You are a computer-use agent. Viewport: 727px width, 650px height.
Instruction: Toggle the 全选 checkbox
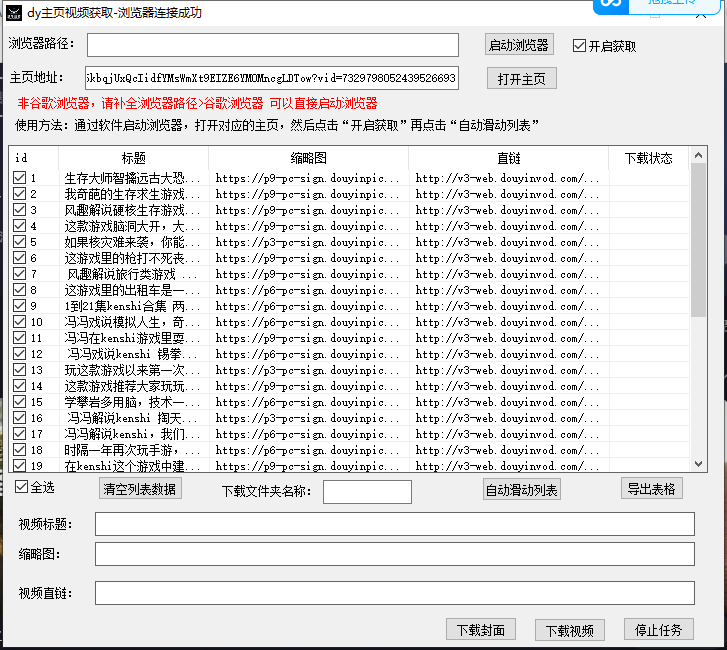click(22, 487)
